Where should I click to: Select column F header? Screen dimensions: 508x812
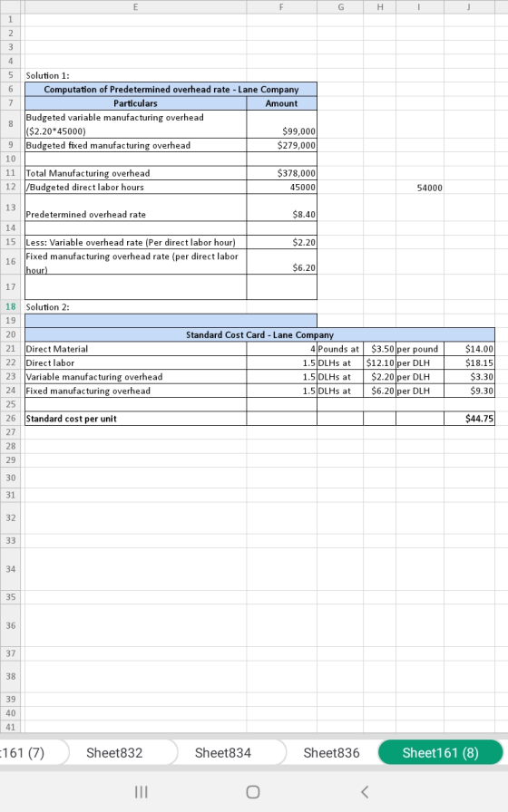(281, 6)
